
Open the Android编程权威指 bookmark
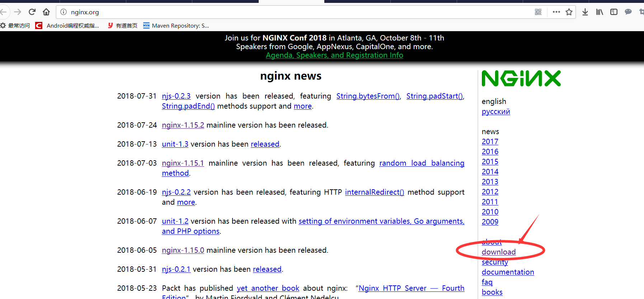point(67,26)
